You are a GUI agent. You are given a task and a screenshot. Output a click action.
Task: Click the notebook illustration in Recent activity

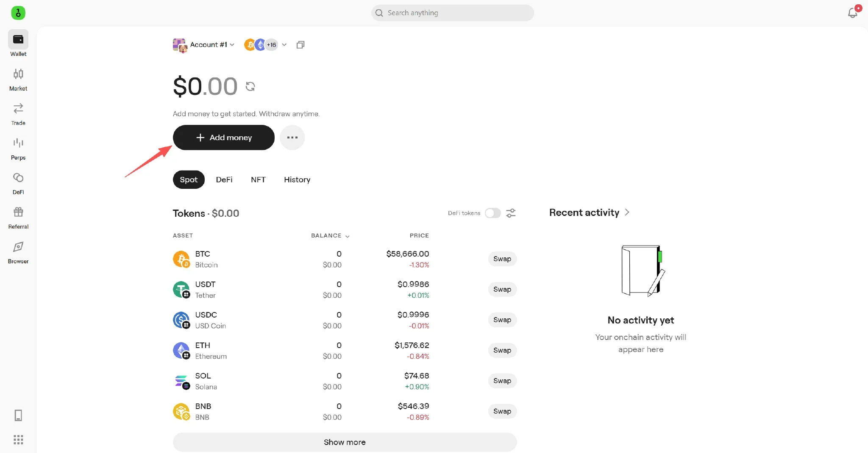643,271
